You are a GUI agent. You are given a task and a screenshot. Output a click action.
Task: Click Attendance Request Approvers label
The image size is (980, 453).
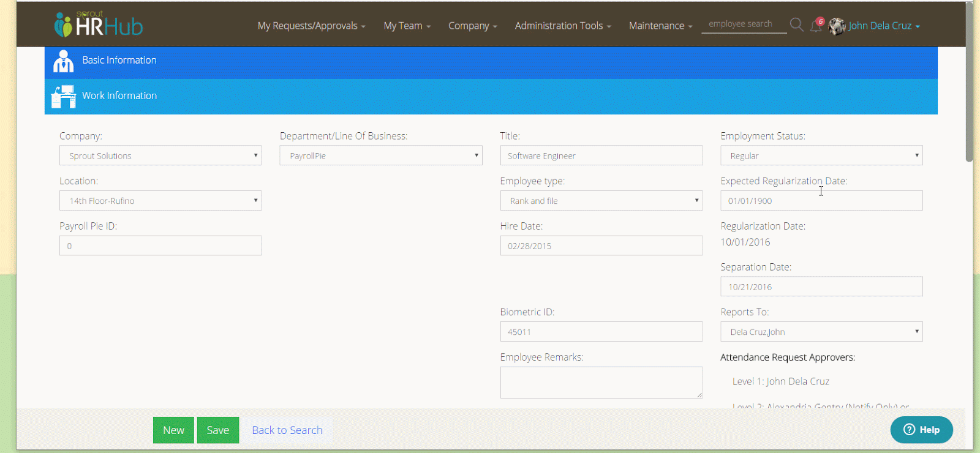(788, 358)
